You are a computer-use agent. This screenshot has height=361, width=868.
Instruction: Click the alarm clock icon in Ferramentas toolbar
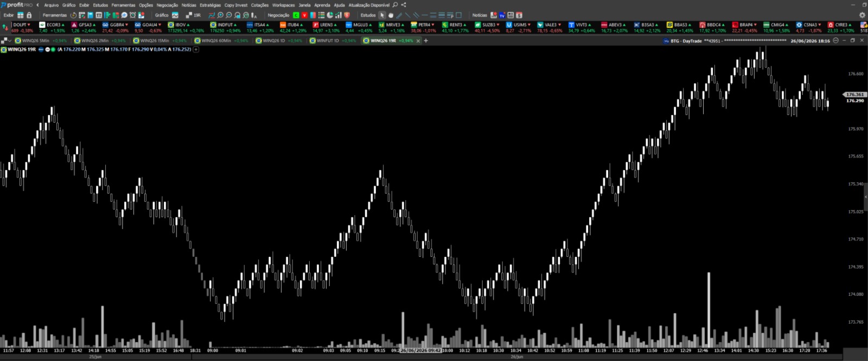(x=133, y=15)
